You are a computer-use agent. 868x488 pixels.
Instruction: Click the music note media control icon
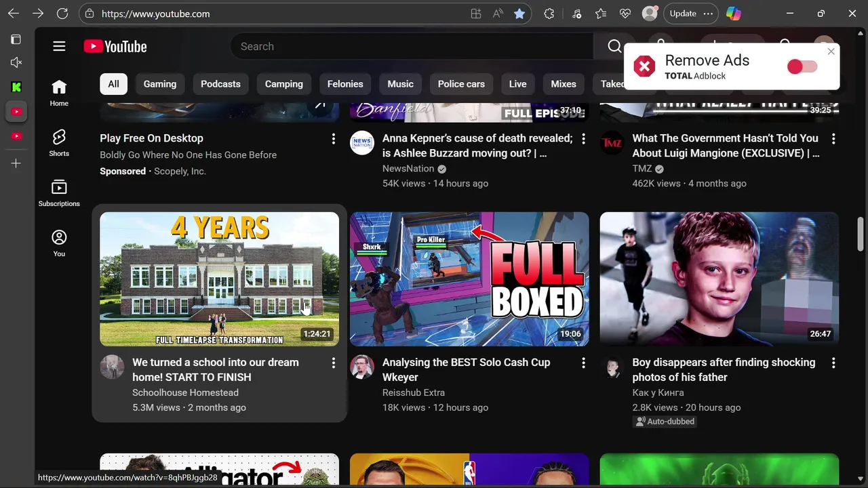pos(576,14)
